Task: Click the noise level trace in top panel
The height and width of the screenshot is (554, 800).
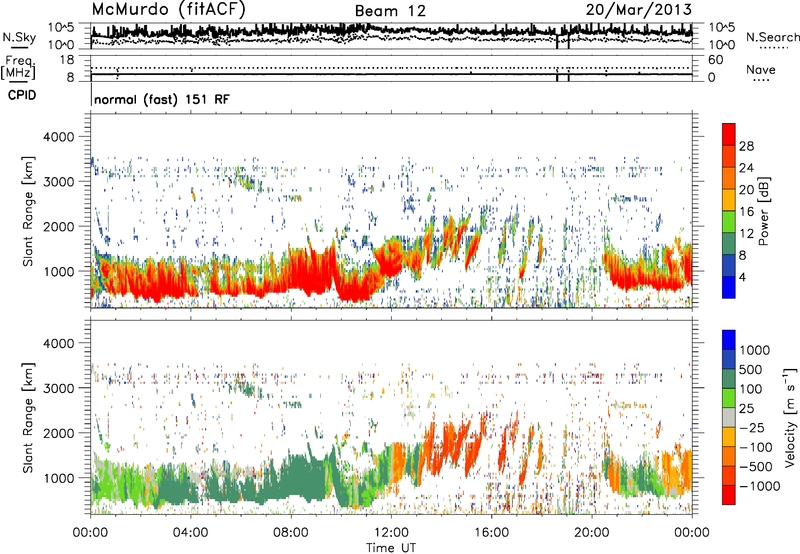Action: (391, 31)
